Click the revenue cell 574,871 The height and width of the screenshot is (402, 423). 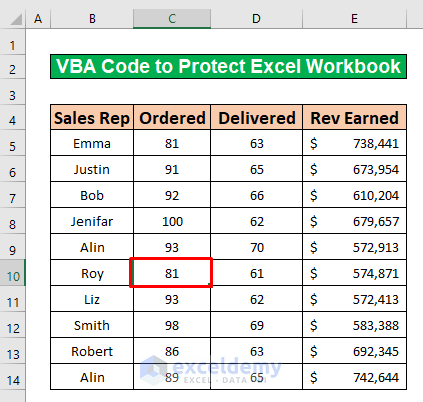(354, 273)
